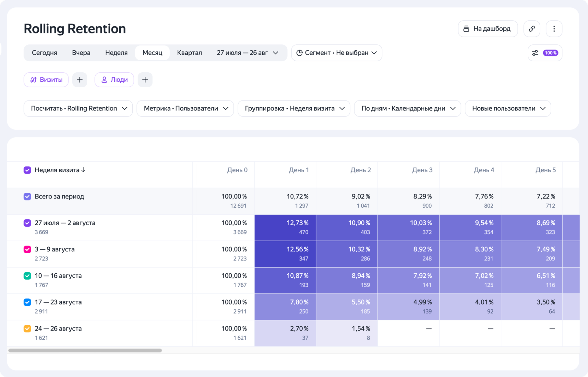
Task: Uncheck the 10 — 16 августа row
Action: tap(27, 276)
